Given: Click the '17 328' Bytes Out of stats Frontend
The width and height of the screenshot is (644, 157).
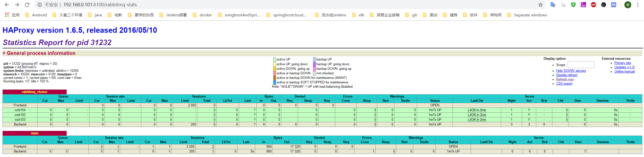Looking at the screenshot, I should pyautogui.click(x=295, y=147).
